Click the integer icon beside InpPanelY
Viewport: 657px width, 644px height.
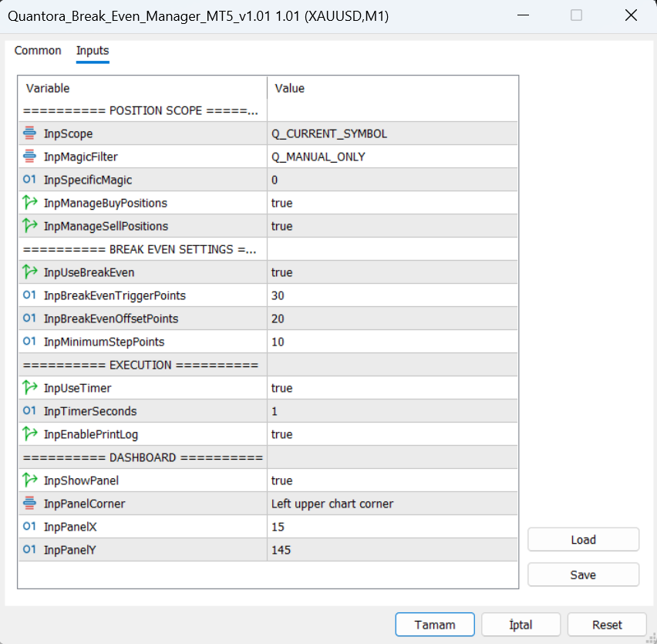[29, 550]
